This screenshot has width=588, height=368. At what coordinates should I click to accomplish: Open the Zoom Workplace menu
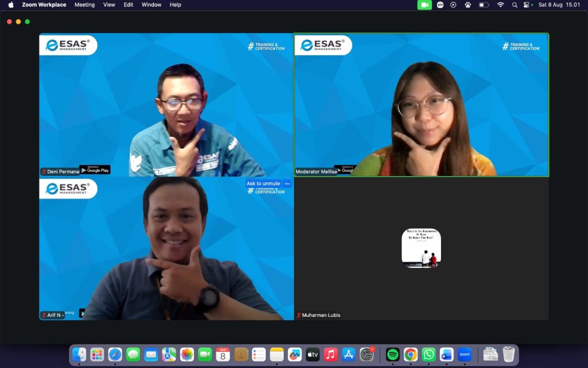tap(44, 5)
